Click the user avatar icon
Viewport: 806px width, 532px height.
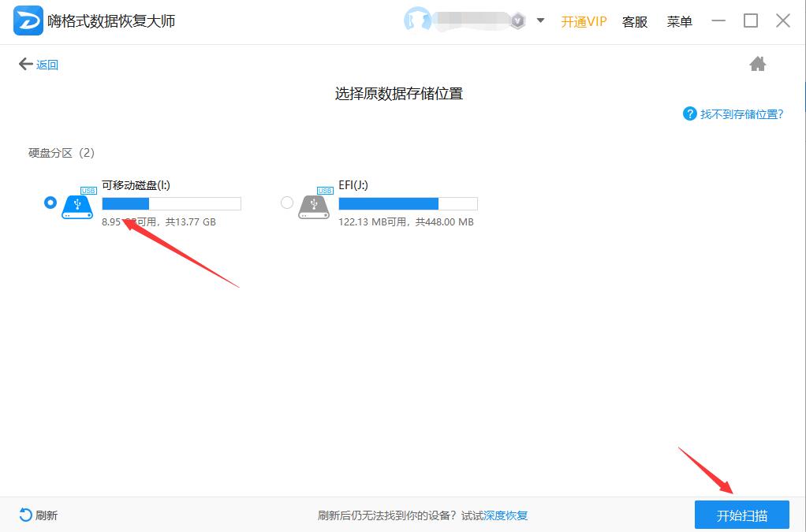coord(417,21)
